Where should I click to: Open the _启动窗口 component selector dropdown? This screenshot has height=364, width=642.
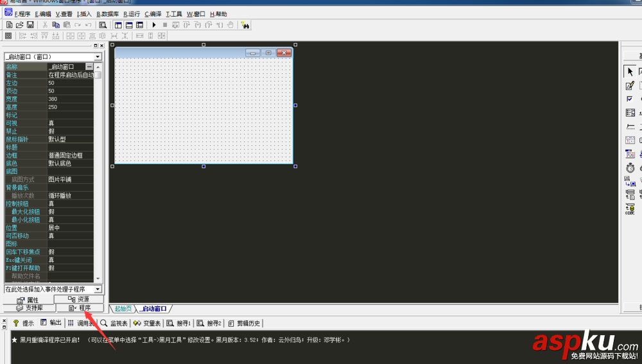(98, 57)
